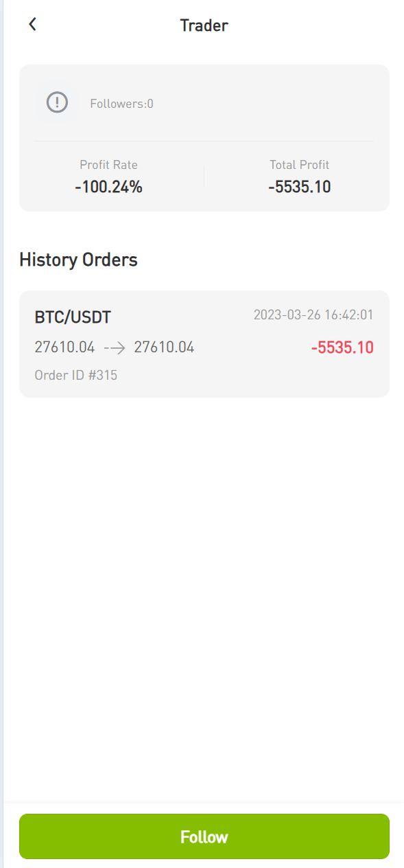
Task: Click the Profit Rate -100.24% value
Action: click(108, 186)
